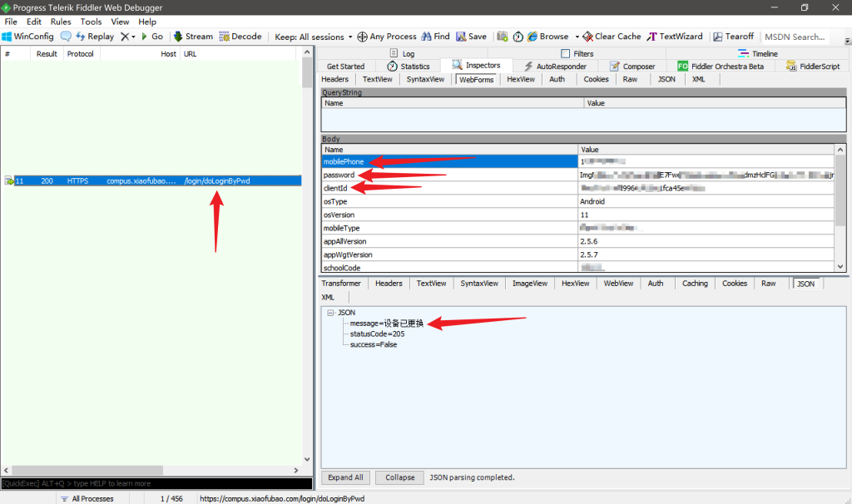Click the comment speech bubble icon

[x=66, y=37]
